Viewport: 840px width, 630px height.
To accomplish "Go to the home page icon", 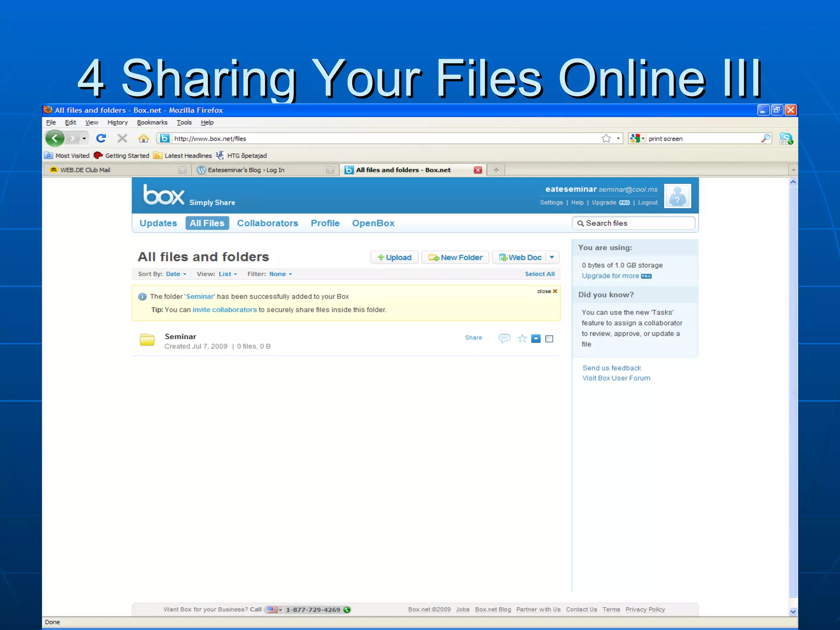I will click(x=143, y=138).
